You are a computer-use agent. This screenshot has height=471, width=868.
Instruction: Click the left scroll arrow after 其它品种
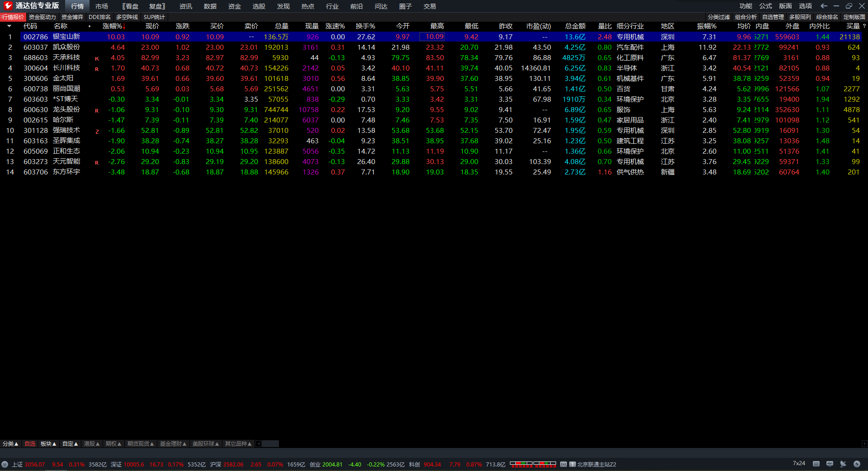click(259, 444)
